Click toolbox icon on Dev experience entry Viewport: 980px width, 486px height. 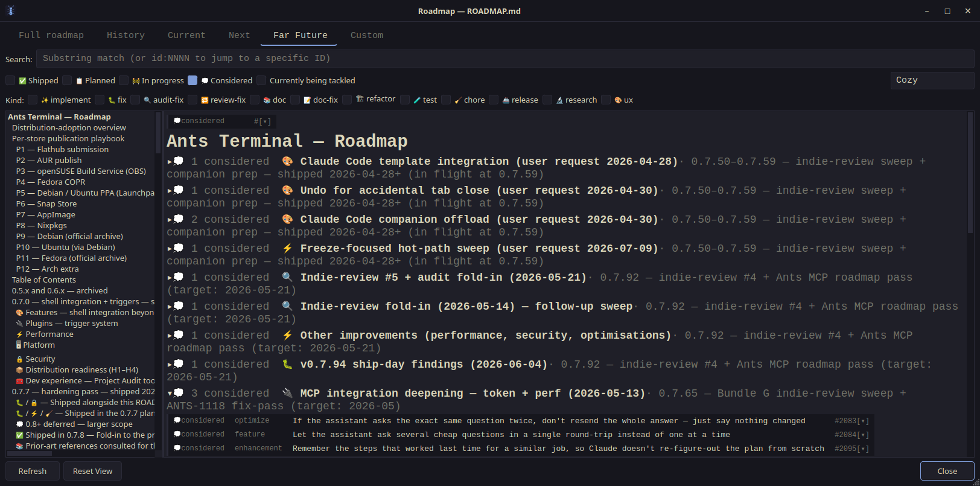19,381
